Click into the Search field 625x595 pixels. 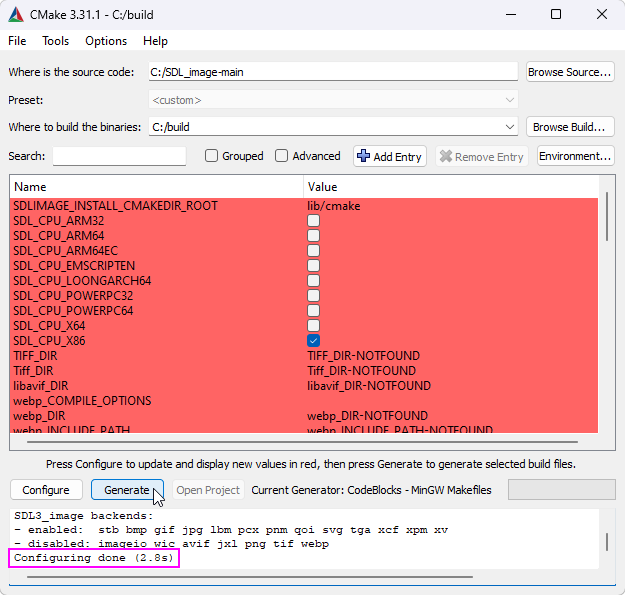click(x=119, y=156)
